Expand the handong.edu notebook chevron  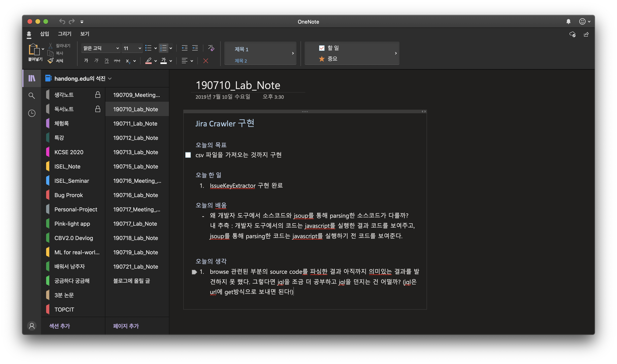110,78
